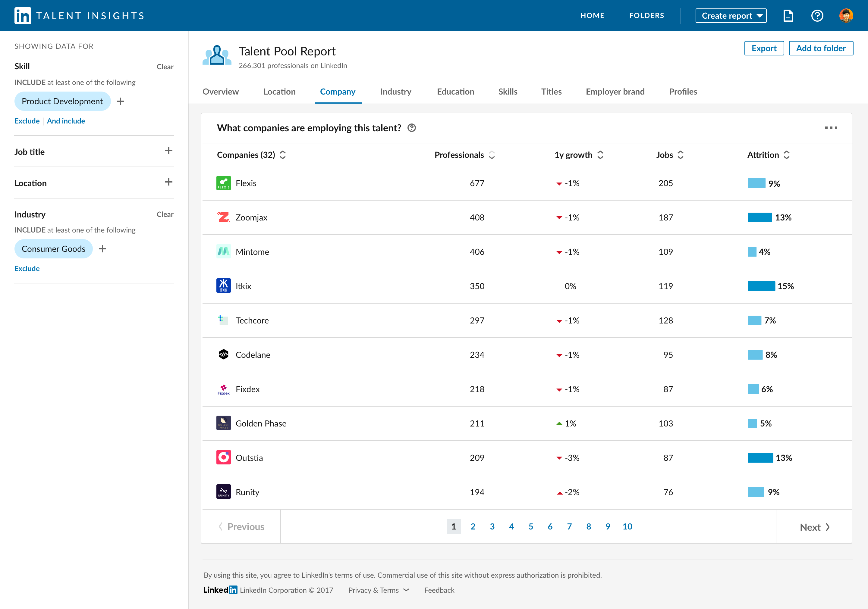
Task: Open the user profile avatar
Action: (x=846, y=15)
